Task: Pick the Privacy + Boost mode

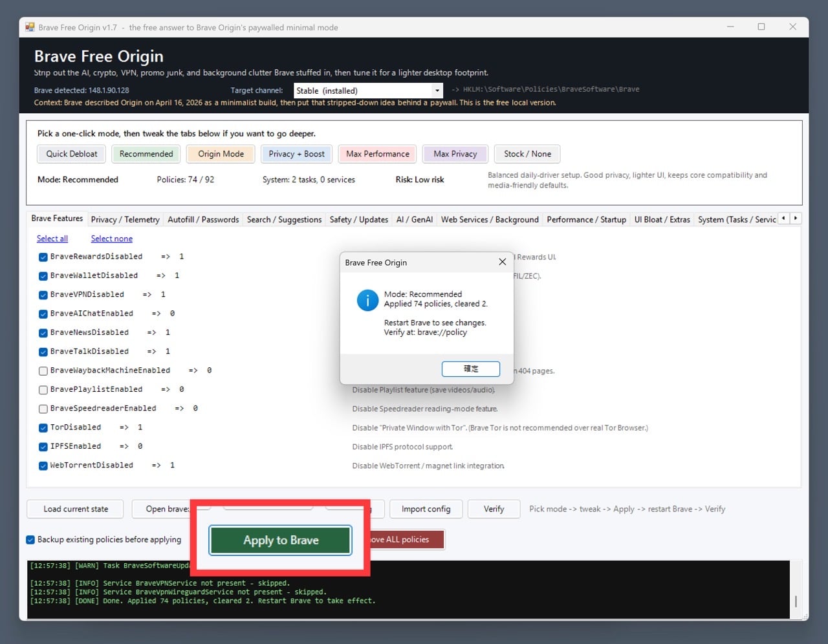Action: point(296,154)
